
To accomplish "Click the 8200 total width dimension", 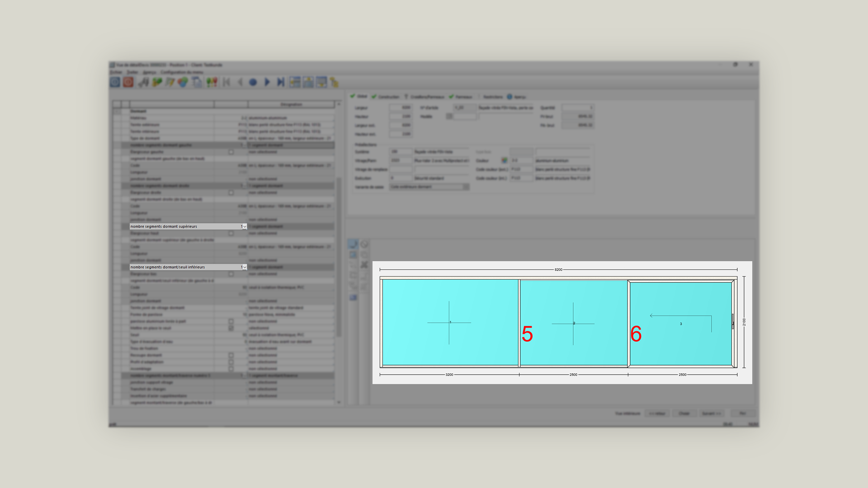I will point(558,270).
